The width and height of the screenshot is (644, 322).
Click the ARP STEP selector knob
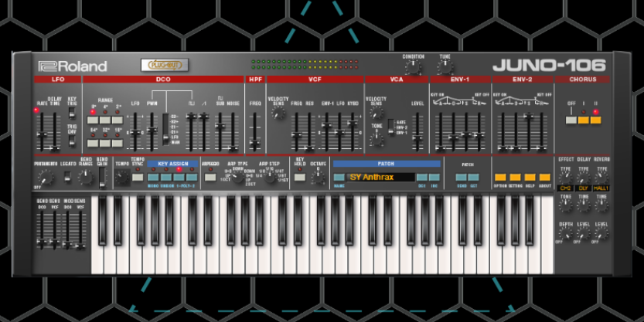tap(269, 177)
